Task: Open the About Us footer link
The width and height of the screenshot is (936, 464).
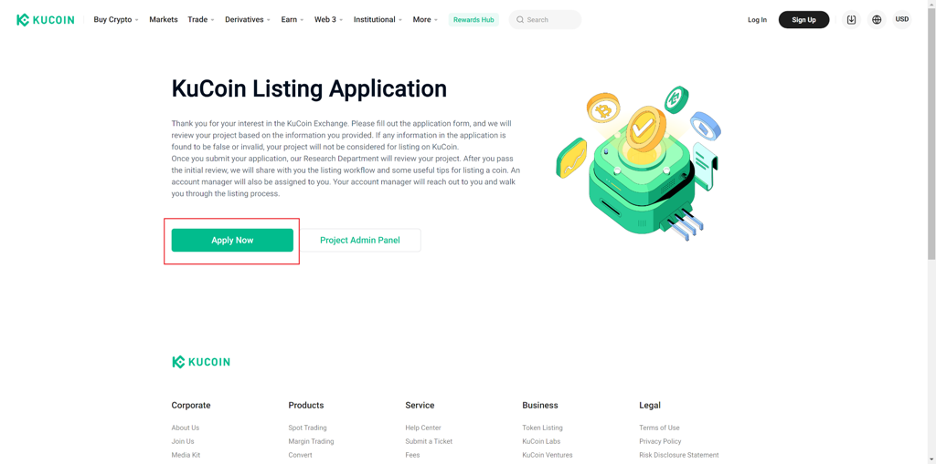Action: (x=185, y=428)
